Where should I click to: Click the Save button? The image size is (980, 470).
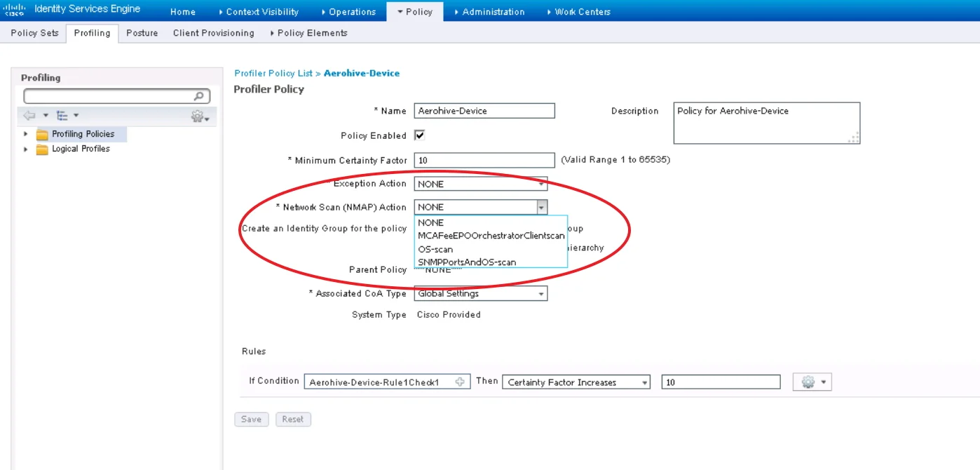tap(251, 419)
